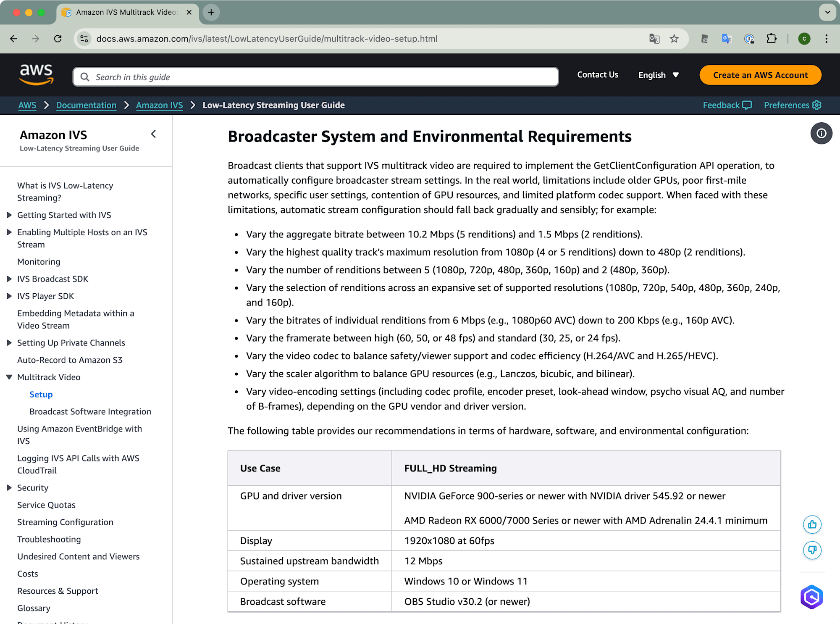Expand Setting Up Private Channels
Viewport: 840px width, 624px height.
[x=9, y=343]
